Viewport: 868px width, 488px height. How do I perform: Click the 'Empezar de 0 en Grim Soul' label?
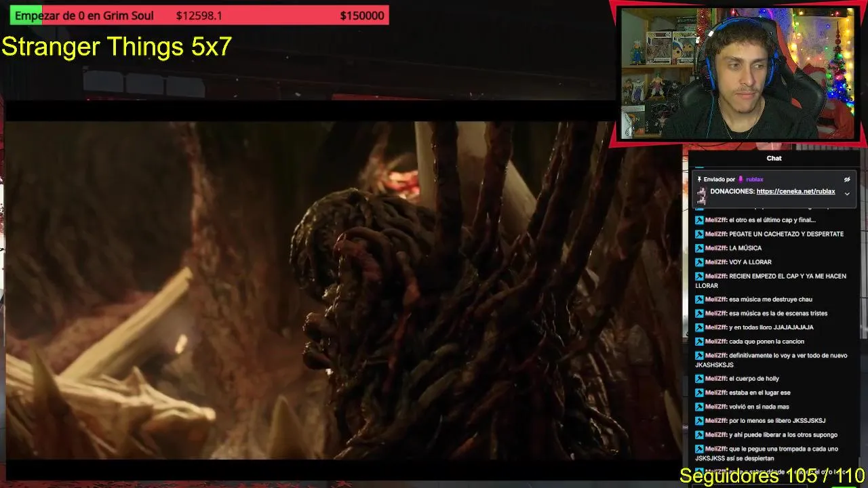click(84, 16)
